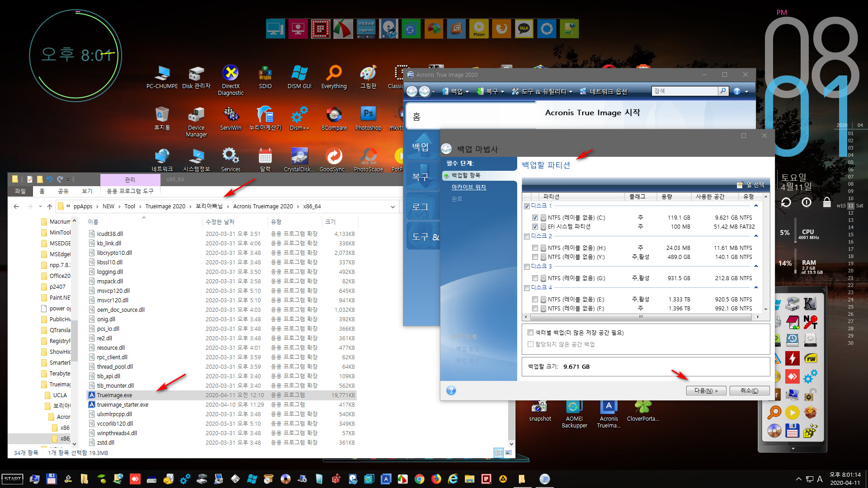Viewport: 868px width, 488px height.
Task: Open the PC-CHUMPE desktop icon
Action: (x=162, y=77)
